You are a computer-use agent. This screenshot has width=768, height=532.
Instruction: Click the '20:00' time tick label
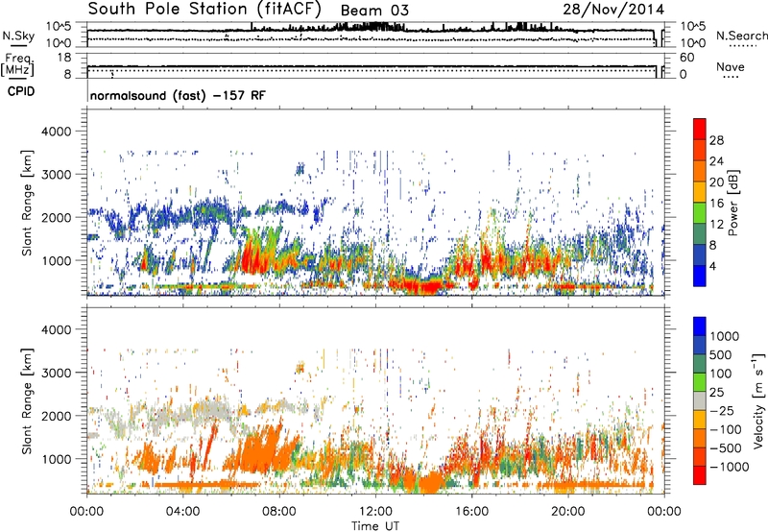(567, 512)
